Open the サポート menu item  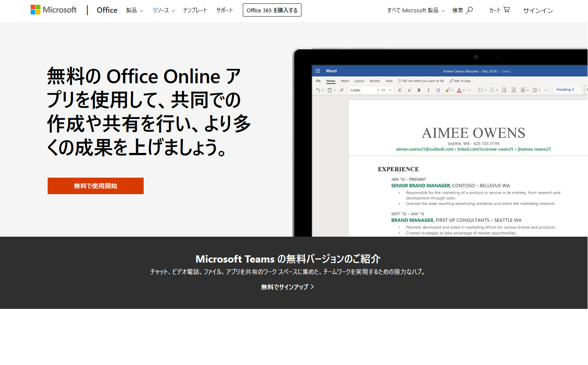(x=224, y=10)
